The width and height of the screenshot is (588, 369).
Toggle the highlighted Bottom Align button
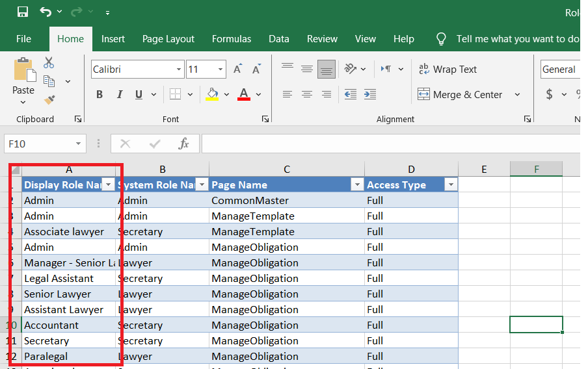tap(327, 70)
